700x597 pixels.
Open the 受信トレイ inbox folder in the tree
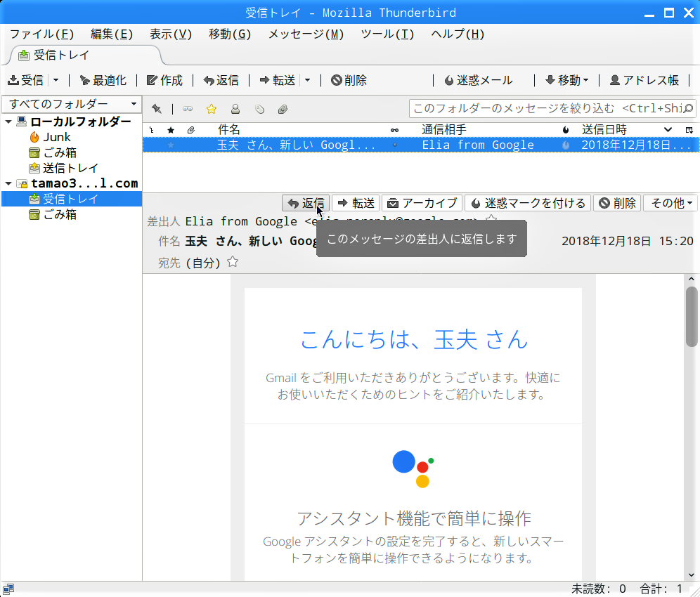(70, 199)
